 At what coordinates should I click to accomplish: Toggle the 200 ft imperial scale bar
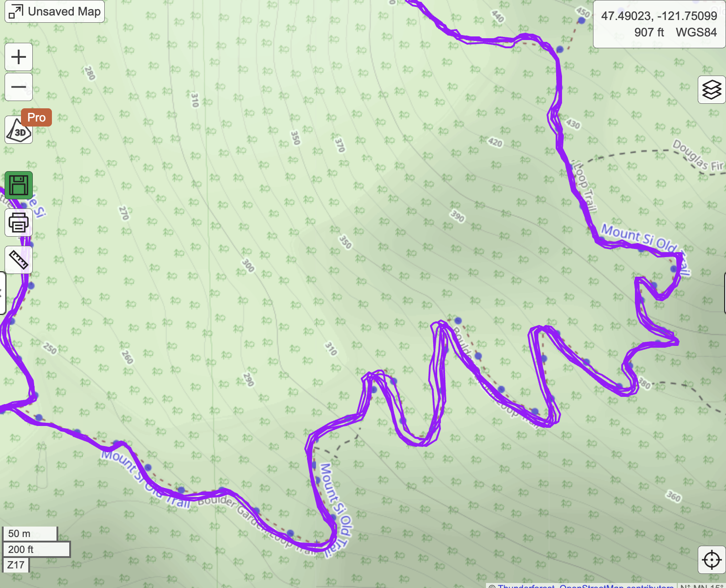pyautogui.click(x=36, y=549)
